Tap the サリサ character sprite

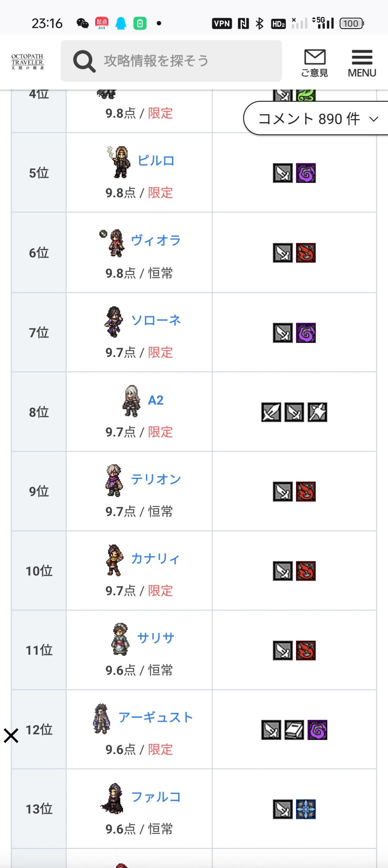pos(120,639)
